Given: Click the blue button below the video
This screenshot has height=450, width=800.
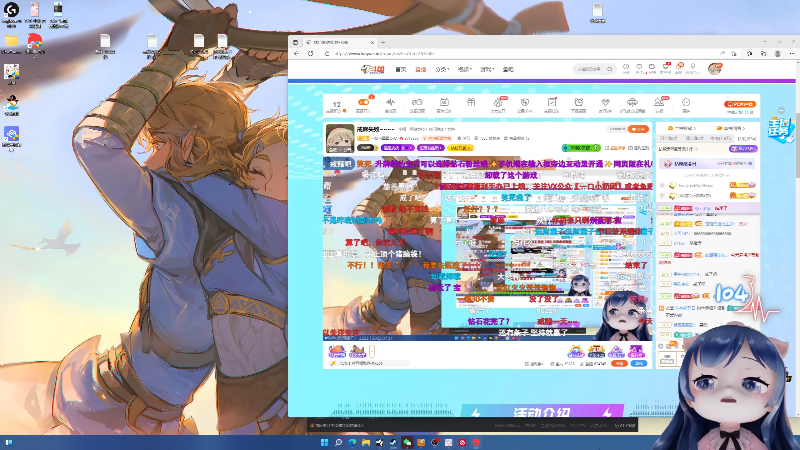Looking at the screenshot, I should [639, 363].
